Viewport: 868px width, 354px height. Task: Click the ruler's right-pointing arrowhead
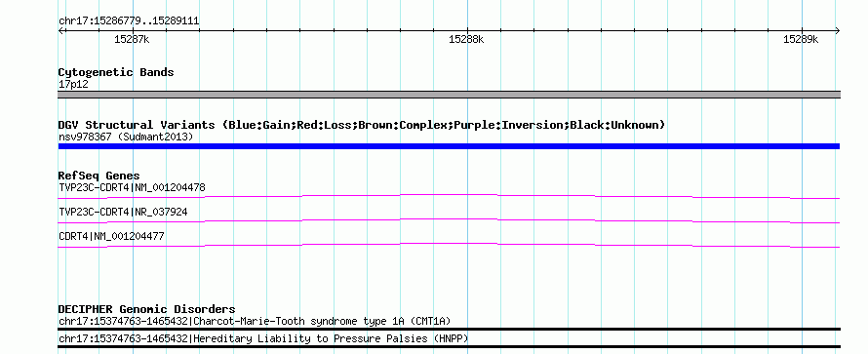pyautogui.click(x=837, y=31)
